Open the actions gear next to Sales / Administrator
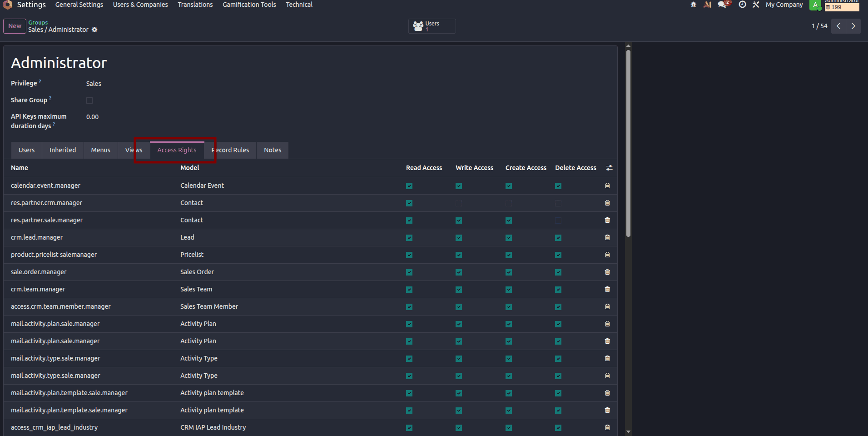The width and height of the screenshot is (868, 436). point(94,30)
